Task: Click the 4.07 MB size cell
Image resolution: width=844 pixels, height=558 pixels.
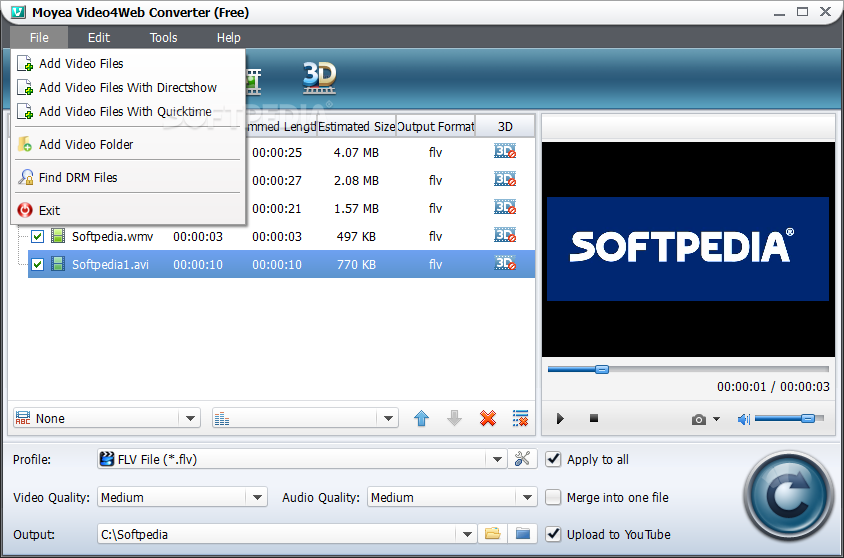Action: click(x=356, y=152)
